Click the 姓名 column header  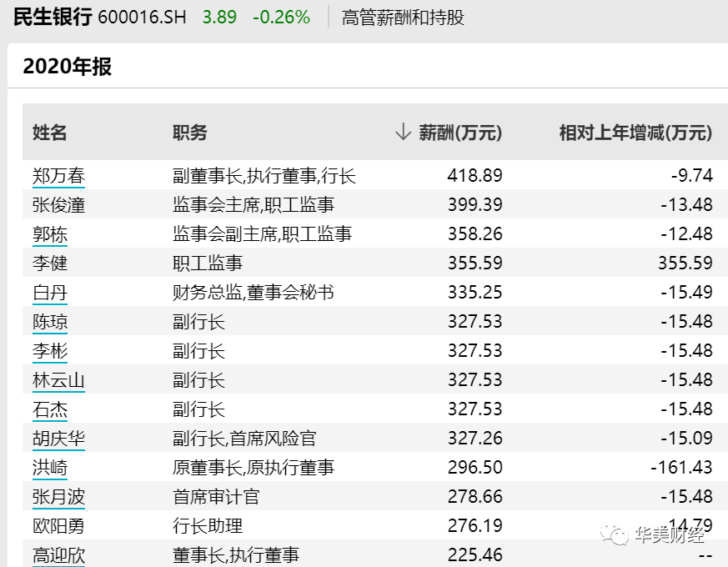point(50,133)
